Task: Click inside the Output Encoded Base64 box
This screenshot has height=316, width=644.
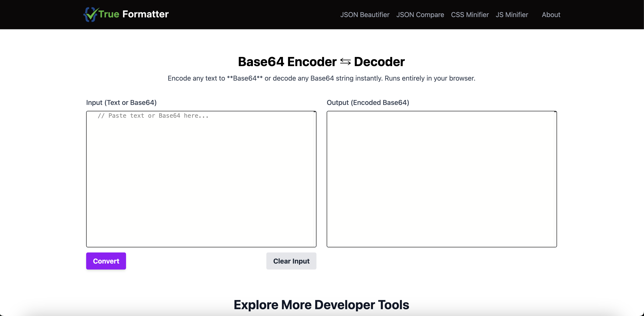Action: pyautogui.click(x=440, y=179)
